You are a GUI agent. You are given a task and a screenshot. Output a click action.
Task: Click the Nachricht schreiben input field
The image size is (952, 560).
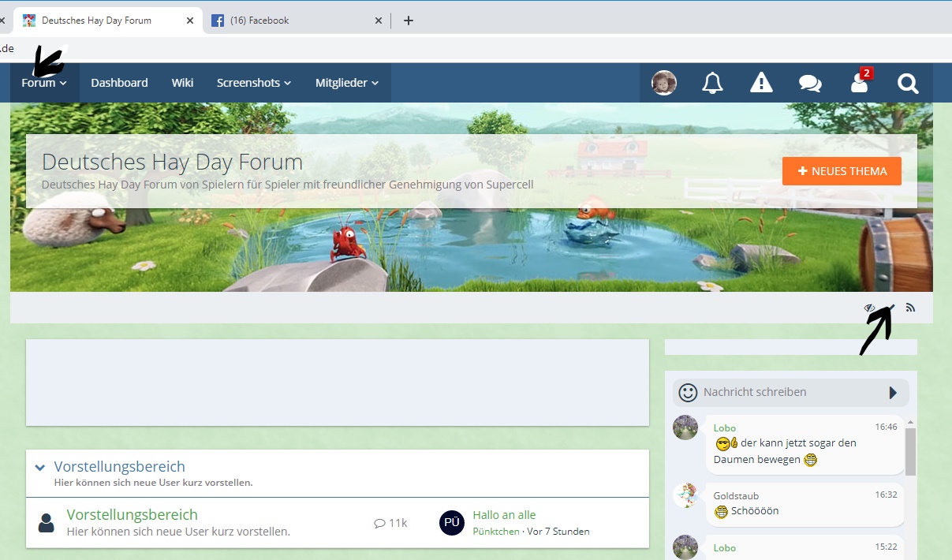click(x=789, y=392)
